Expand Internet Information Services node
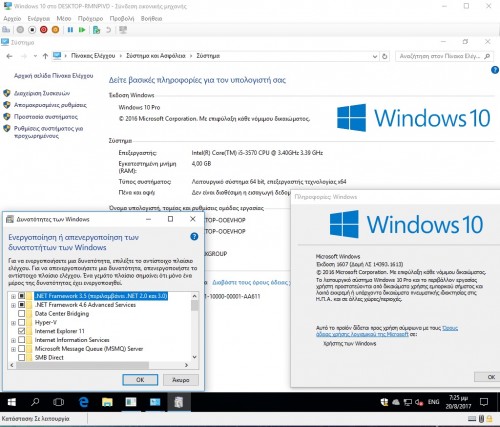Viewport: 500px width, 427px height. tap(13, 340)
